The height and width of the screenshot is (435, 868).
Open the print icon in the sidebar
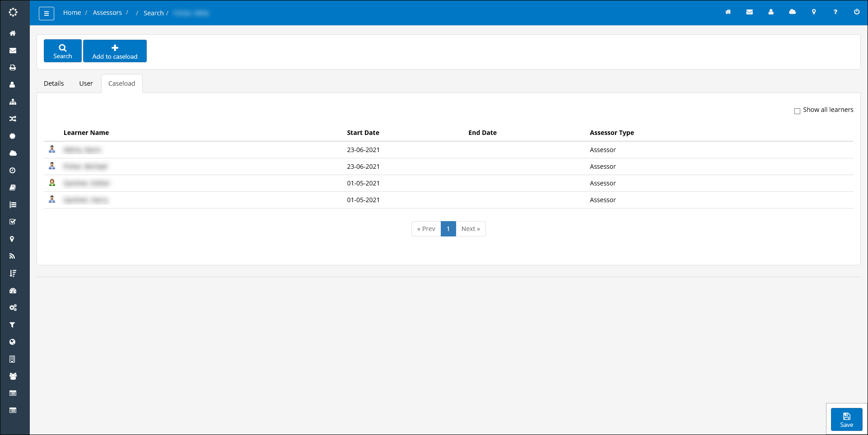12,67
